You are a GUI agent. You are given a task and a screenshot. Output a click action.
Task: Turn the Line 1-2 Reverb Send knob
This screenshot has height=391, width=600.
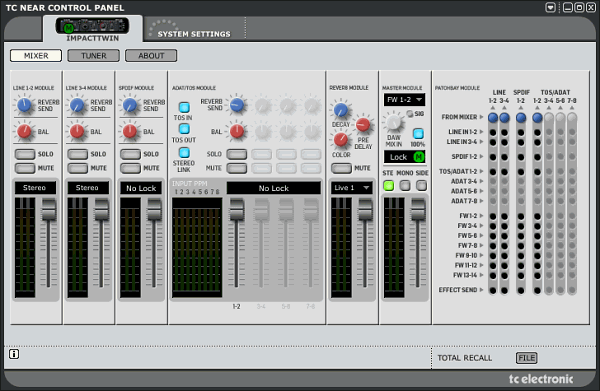tap(24, 105)
